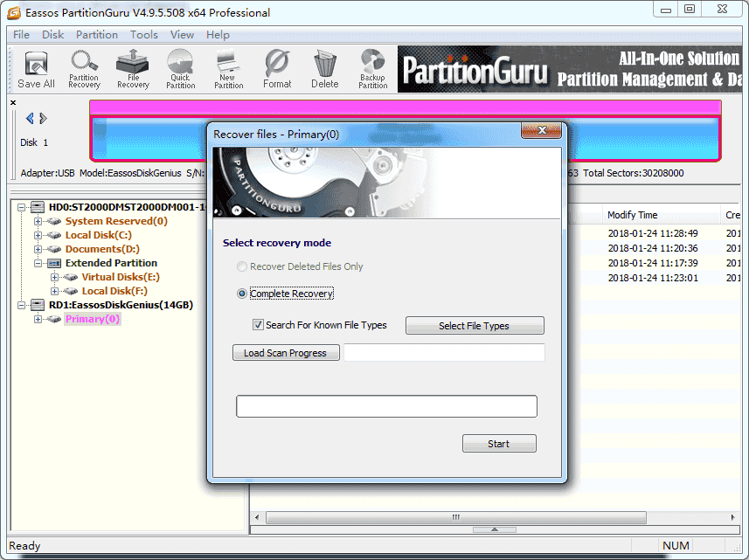This screenshot has height=560, width=749.
Task: Expand the Primary(0) partition node
Action: coord(38,319)
